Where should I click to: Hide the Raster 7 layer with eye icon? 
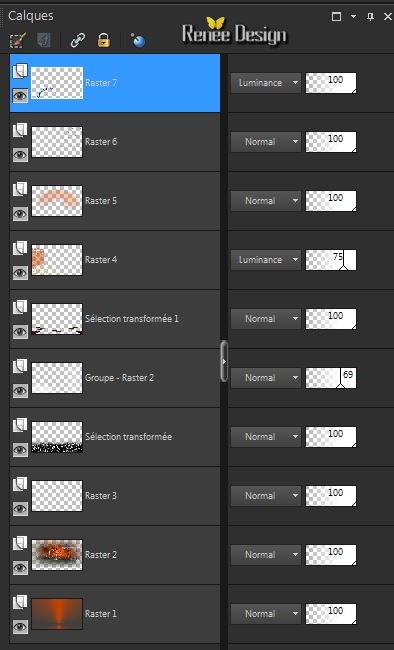coord(20,96)
